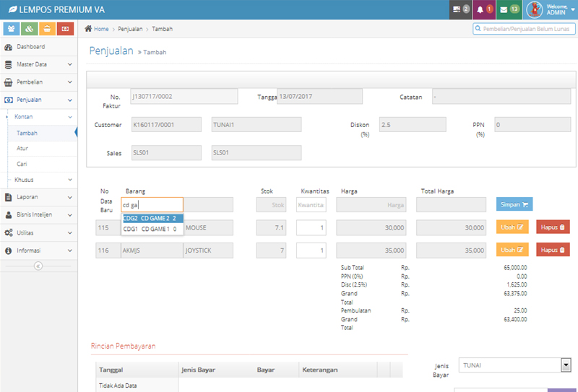Go to Home breadcrumb link
578x392 pixels.
pyautogui.click(x=101, y=29)
